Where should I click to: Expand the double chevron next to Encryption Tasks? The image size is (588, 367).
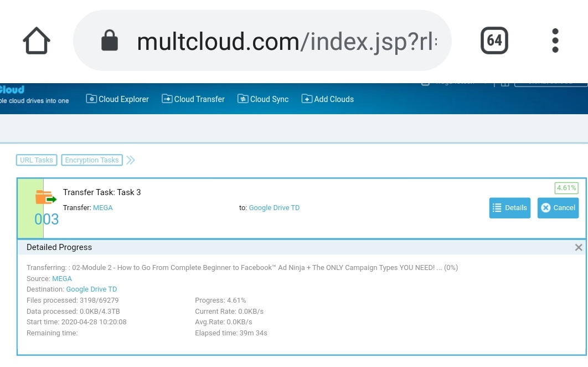pyautogui.click(x=131, y=160)
